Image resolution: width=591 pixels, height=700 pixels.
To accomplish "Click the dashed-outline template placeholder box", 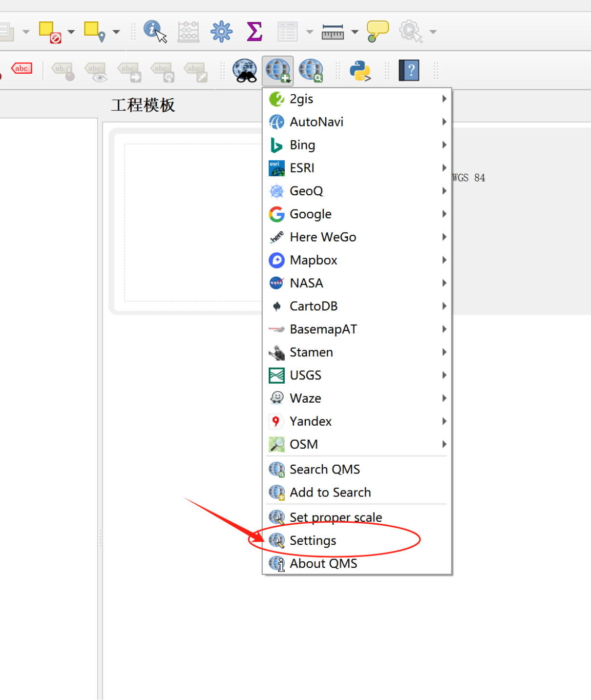I will tap(193, 223).
